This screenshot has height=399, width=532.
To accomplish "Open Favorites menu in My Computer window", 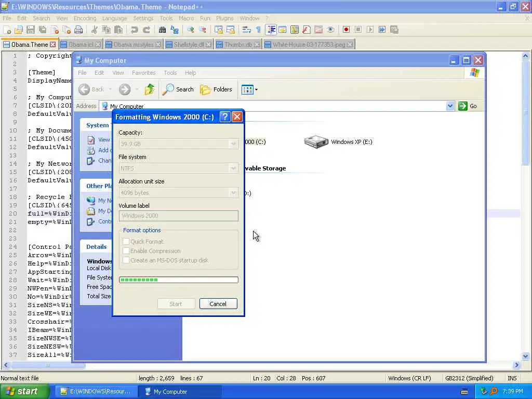I will (143, 73).
